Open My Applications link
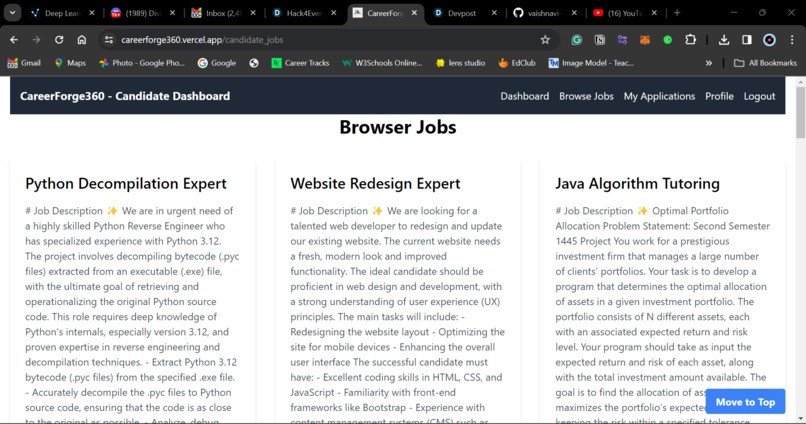 coord(660,96)
